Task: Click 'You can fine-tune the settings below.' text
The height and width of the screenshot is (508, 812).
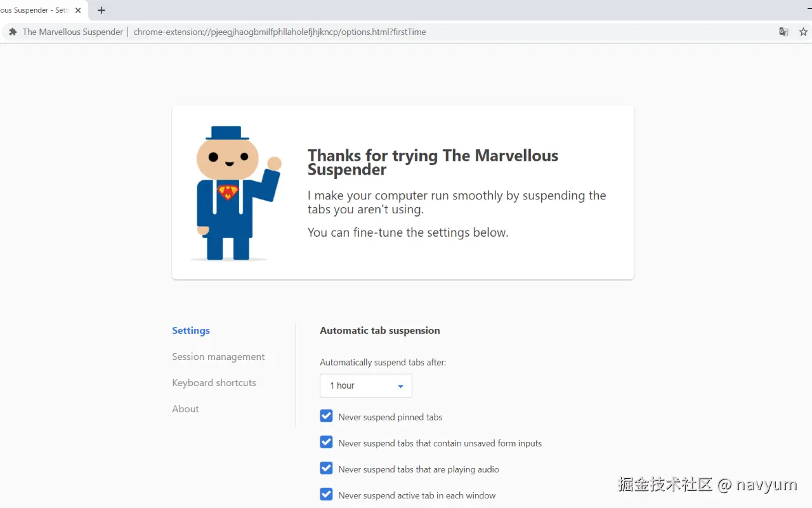Action: [408, 232]
